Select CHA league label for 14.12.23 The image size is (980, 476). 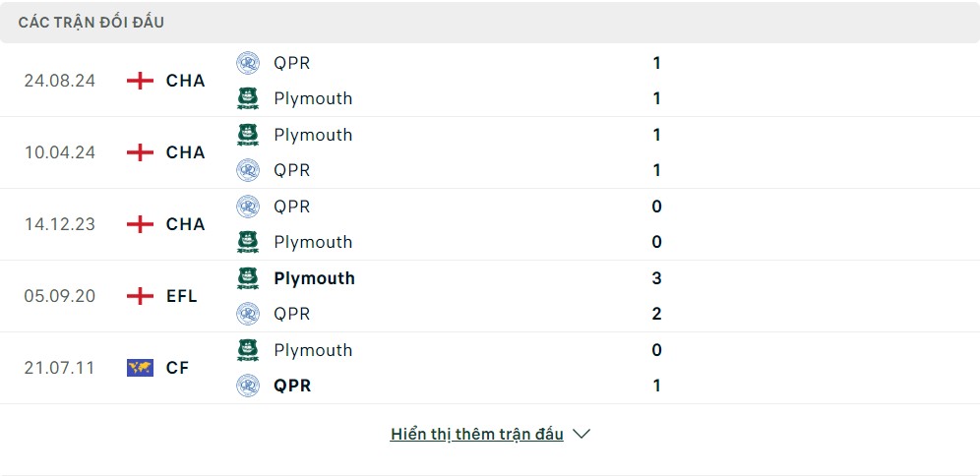[x=186, y=224]
